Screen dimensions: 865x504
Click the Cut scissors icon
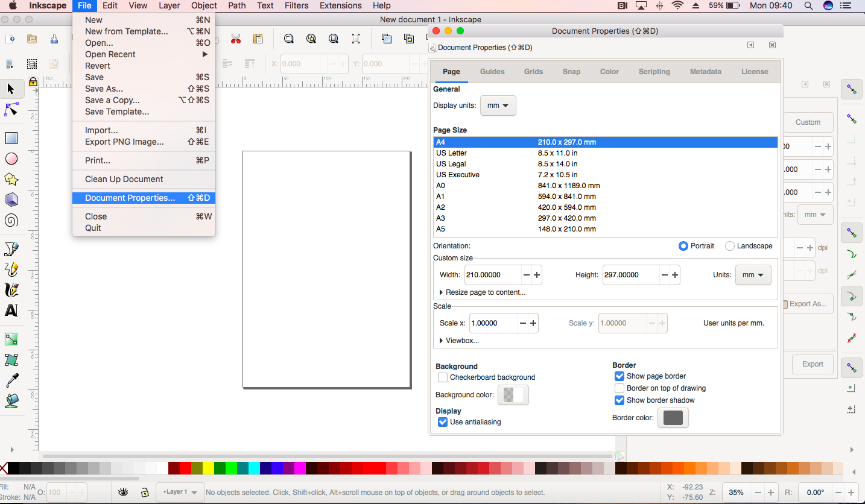point(236,39)
